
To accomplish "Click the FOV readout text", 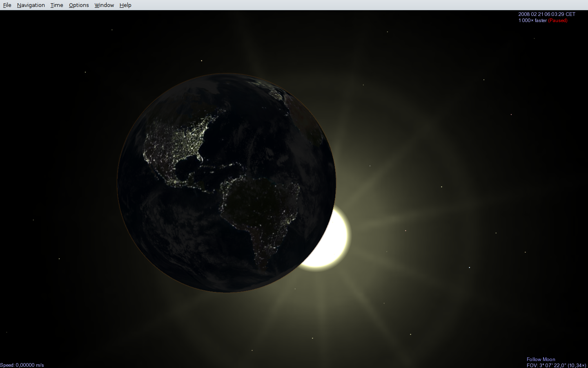I will pyautogui.click(x=556, y=365).
